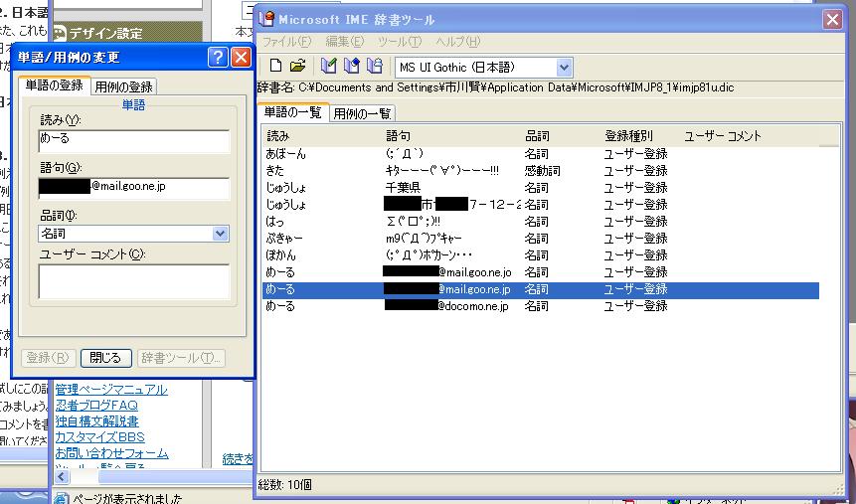
Task: Sort by the 語句 column header
Action: pos(452,136)
